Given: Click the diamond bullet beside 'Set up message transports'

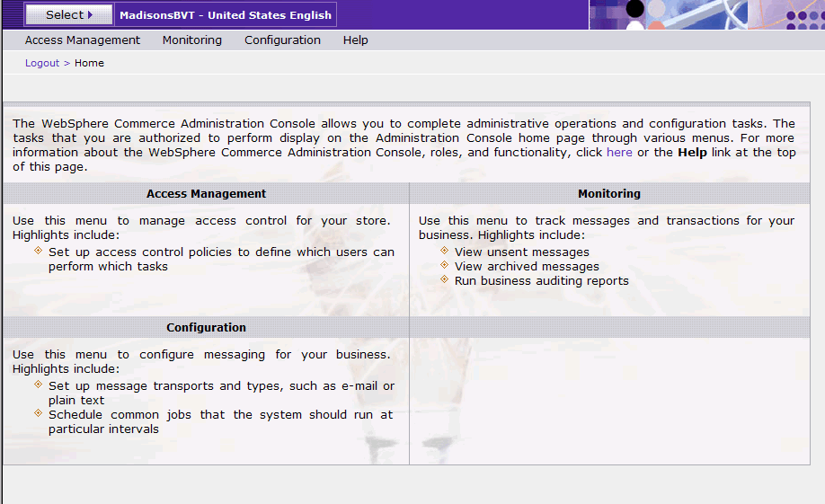Looking at the screenshot, I should click(38, 384).
